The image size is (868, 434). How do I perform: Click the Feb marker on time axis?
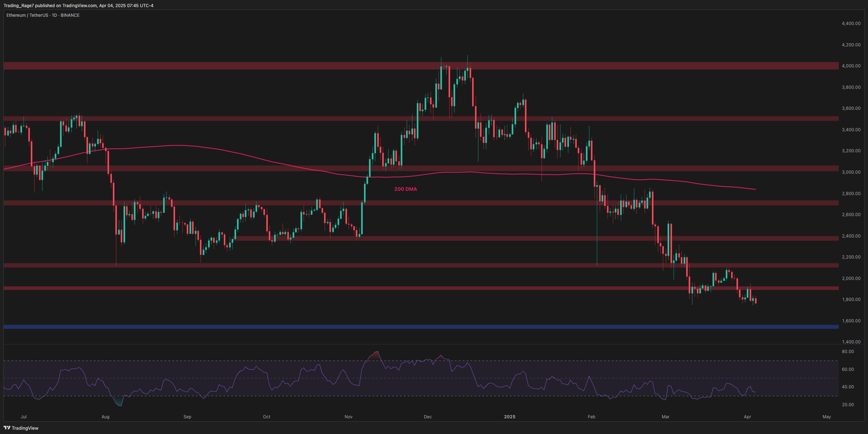point(592,417)
